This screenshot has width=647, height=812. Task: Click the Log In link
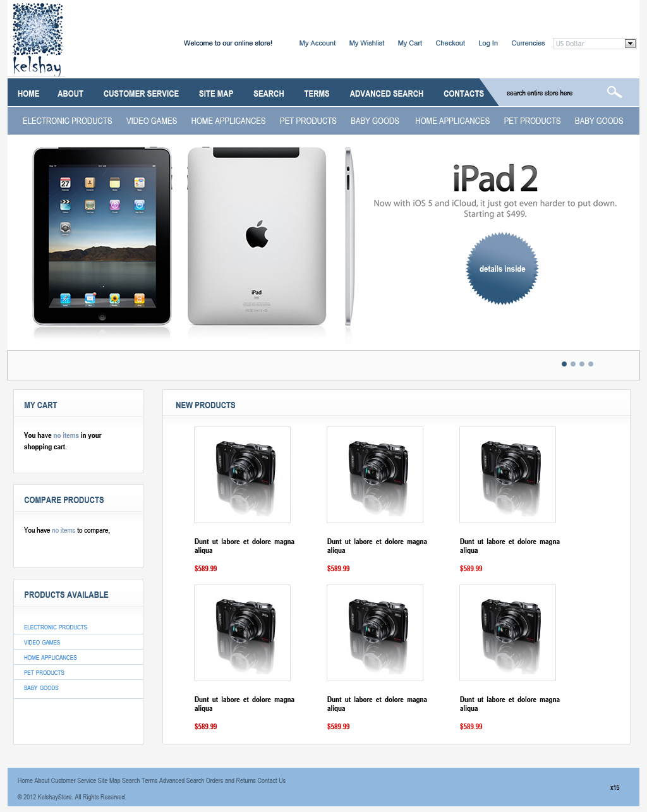coord(488,43)
